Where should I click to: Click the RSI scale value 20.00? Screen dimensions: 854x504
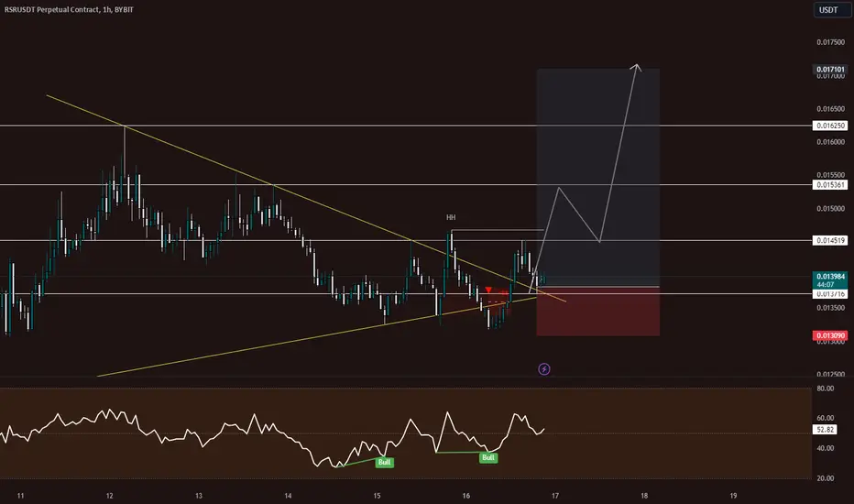pos(825,478)
